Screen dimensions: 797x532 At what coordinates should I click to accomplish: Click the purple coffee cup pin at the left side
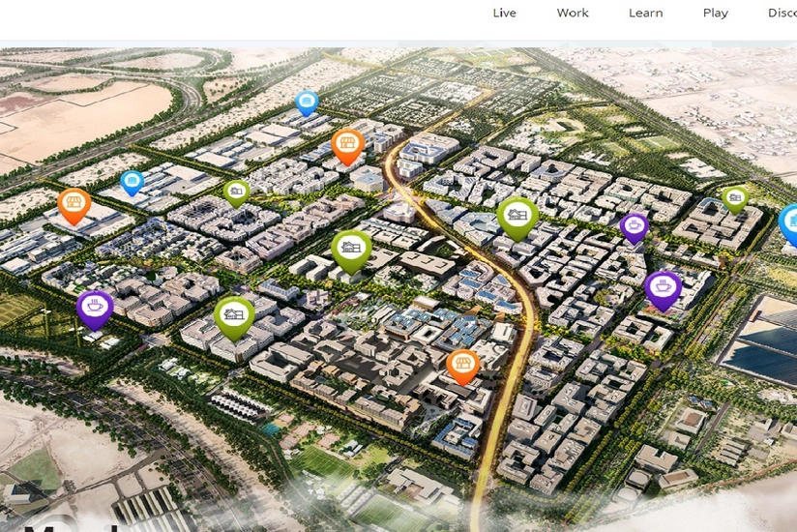(95, 310)
